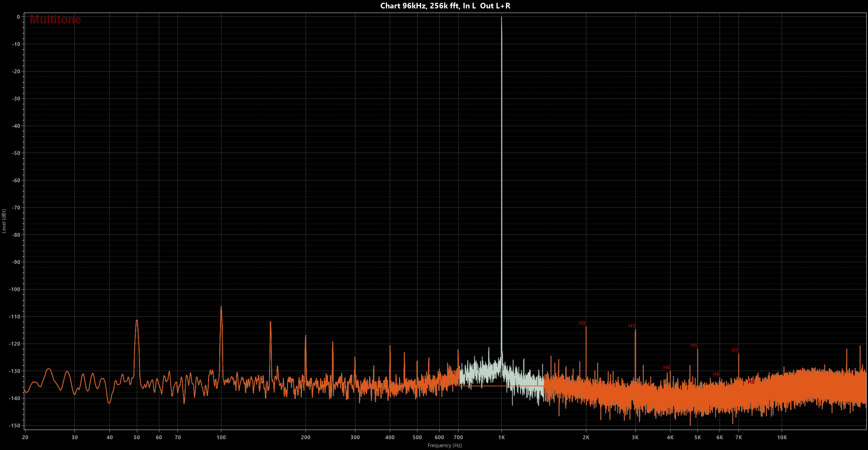Select the H3 harmonic marker label
This screenshot has height=450, width=868.
pyautogui.click(x=632, y=326)
